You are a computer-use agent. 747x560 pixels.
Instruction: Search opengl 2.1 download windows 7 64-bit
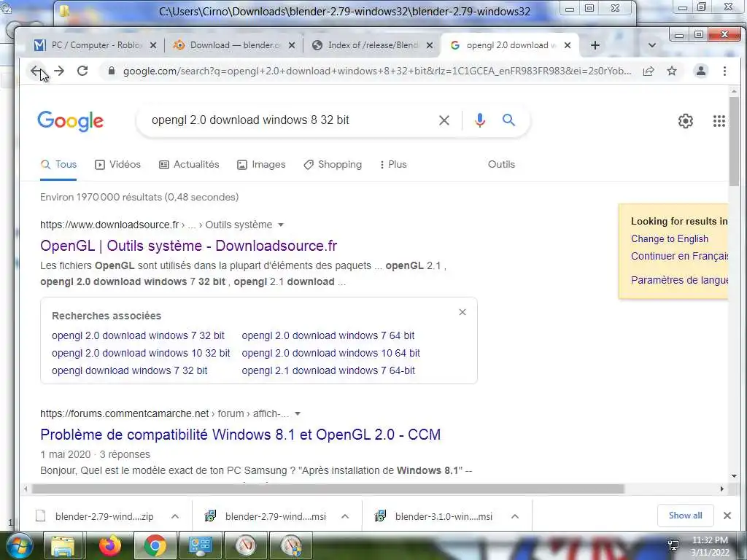point(328,370)
